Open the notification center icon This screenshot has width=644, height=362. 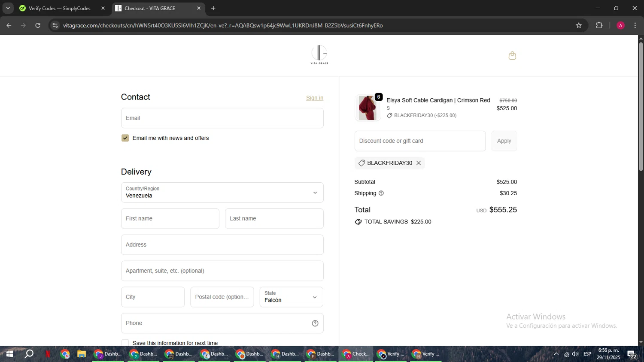click(x=632, y=355)
